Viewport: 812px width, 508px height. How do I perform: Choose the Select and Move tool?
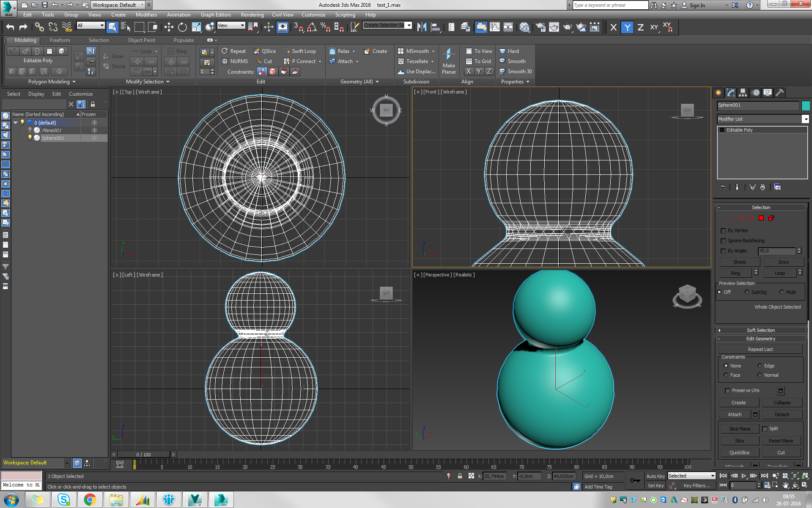coord(169,27)
